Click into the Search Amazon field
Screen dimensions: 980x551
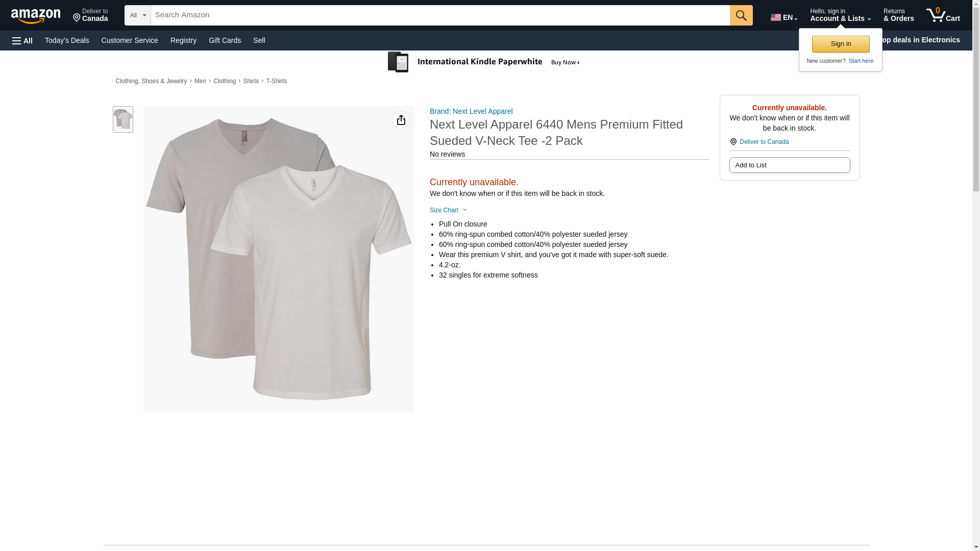[x=439, y=15]
